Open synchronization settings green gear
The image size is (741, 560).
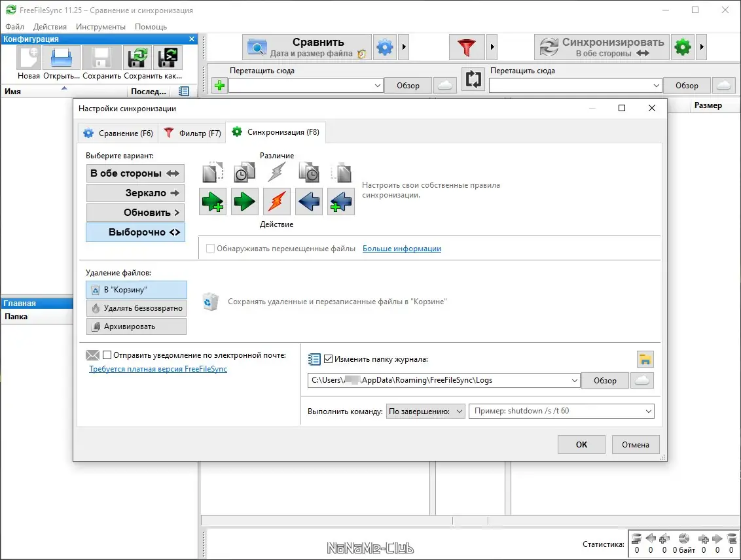click(682, 46)
